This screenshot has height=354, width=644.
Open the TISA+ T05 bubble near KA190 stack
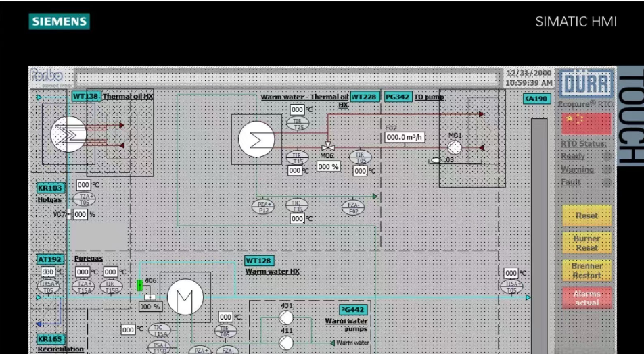[x=511, y=286]
